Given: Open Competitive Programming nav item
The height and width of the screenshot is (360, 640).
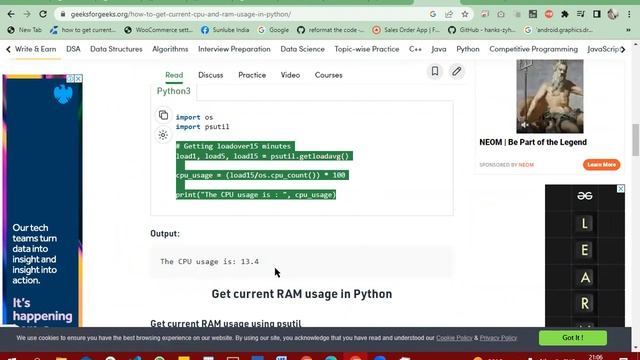Looking at the screenshot, I should [x=533, y=49].
